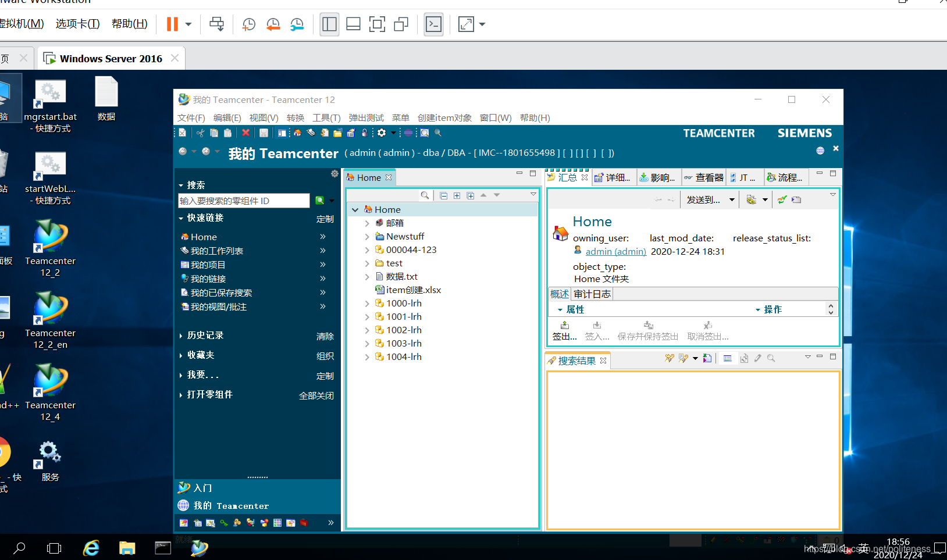Viewport: 947px width, 560px height.
Task: Click the collapse-all minus icon in Home view
Action: 444,195
